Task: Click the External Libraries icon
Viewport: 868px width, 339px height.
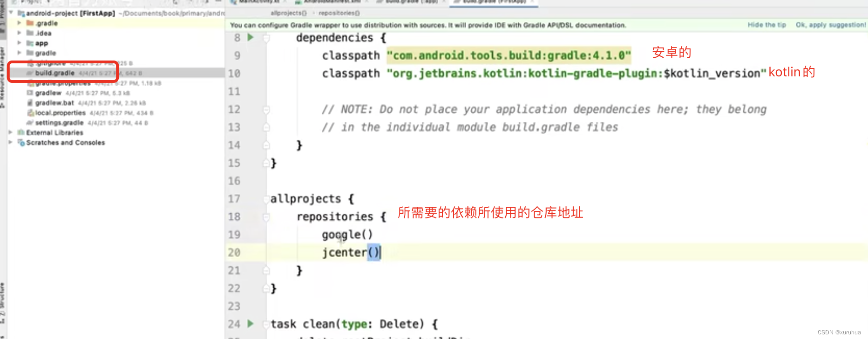Action: pyautogui.click(x=21, y=132)
